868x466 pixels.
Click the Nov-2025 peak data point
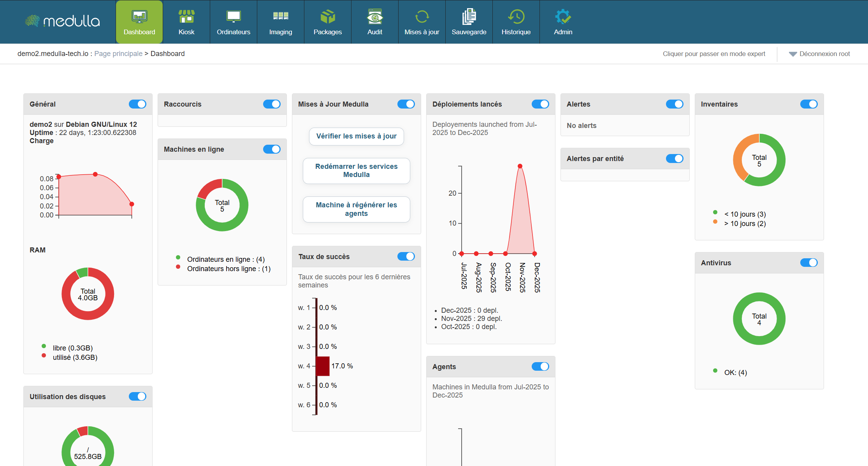tap(520, 166)
